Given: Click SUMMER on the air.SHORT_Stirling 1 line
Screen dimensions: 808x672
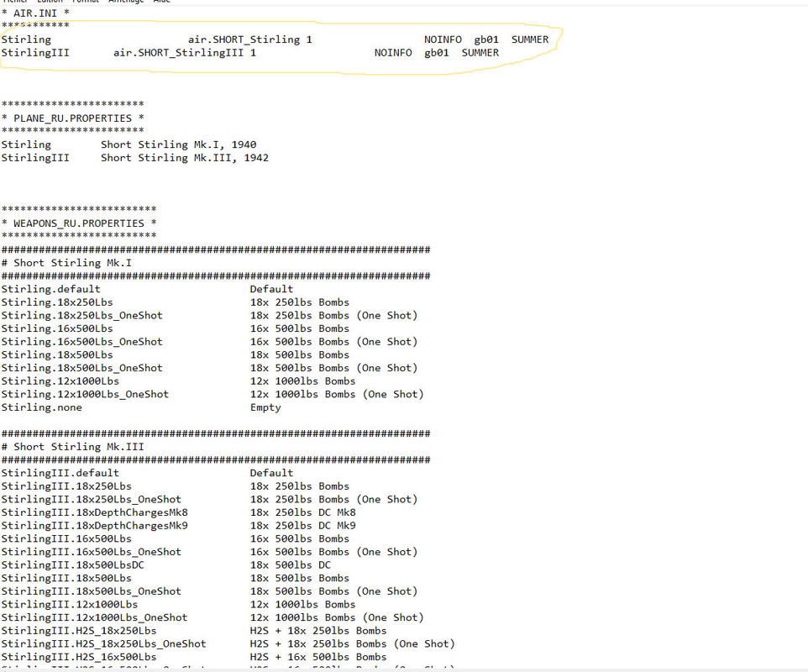Looking at the screenshot, I should [x=530, y=39].
